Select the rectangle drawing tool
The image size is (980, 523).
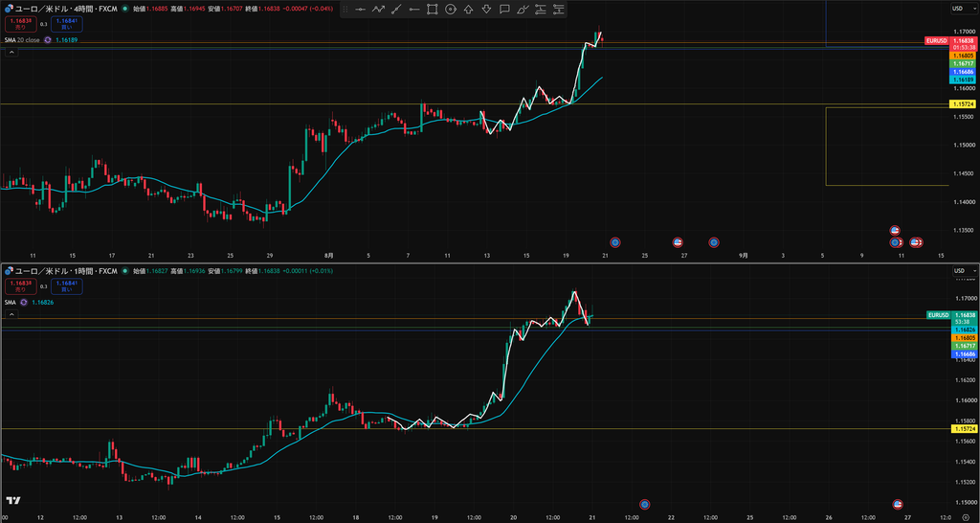[432, 10]
